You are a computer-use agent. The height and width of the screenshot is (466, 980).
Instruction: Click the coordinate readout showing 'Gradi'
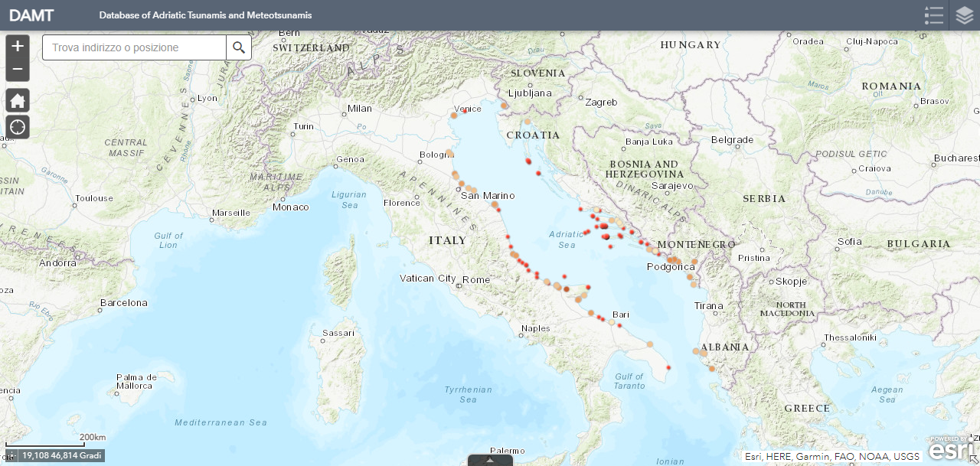(x=62, y=455)
